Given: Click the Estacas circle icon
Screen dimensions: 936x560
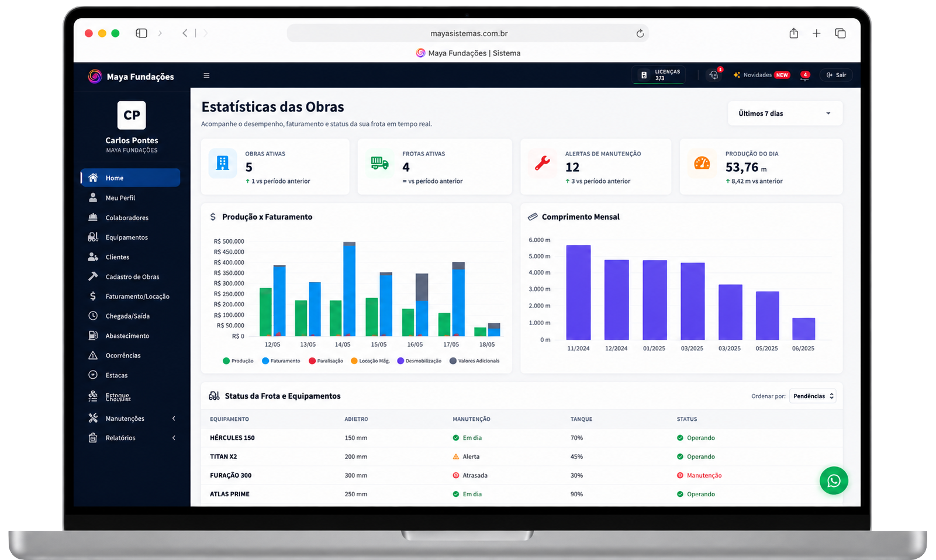Looking at the screenshot, I should (x=93, y=375).
